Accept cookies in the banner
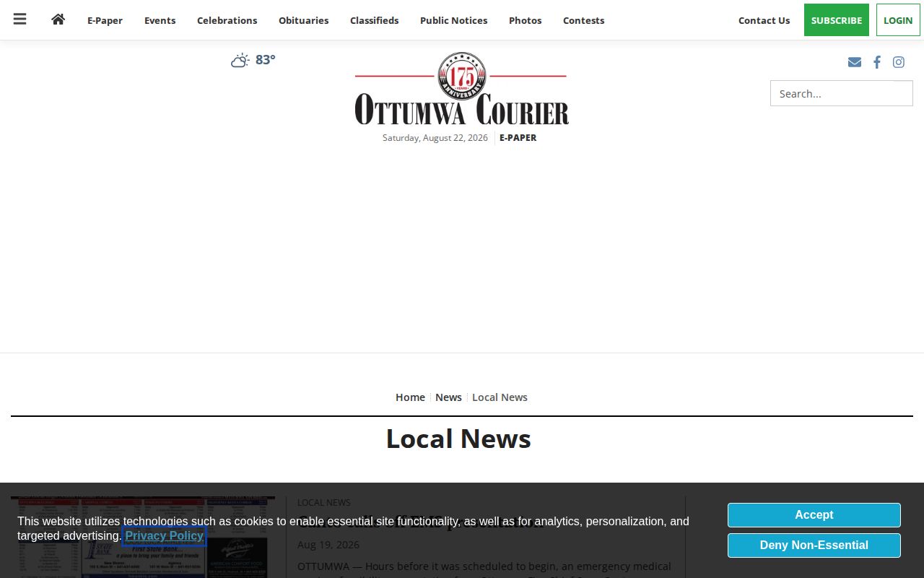 814,515
